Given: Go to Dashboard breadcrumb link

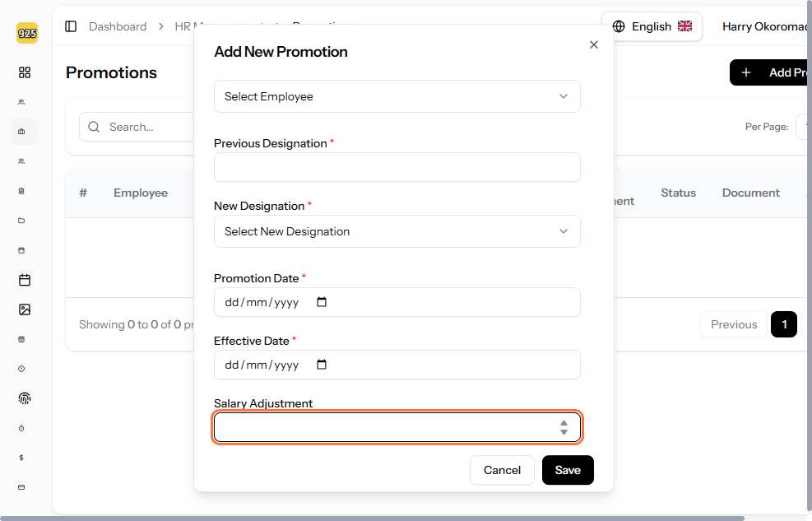Looking at the screenshot, I should (x=118, y=26).
